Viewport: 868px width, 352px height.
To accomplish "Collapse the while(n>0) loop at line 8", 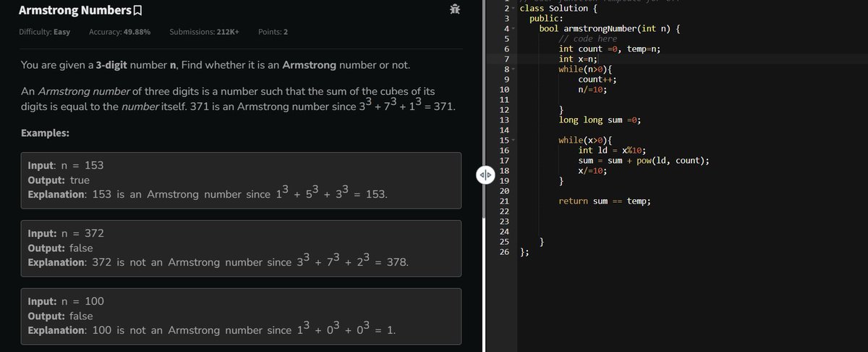I will [514, 69].
